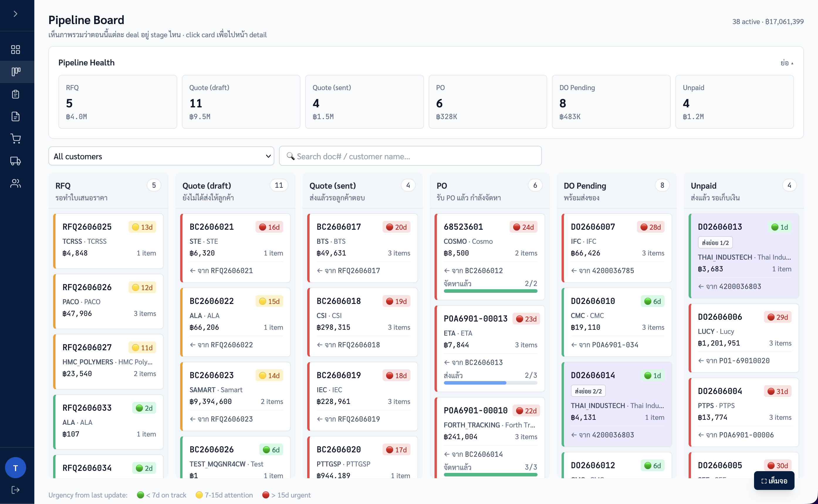Screen dimensions: 818x504
Task: Follow link จาก RFQ2606017
Action: tap(348, 271)
